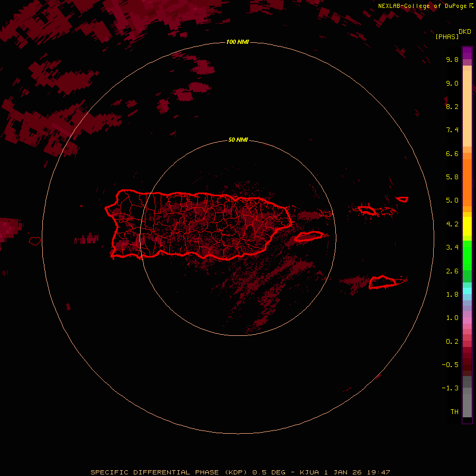The height and width of the screenshot is (476, 476).
Task: Click the DKD product label
Action: (x=465, y=32)
